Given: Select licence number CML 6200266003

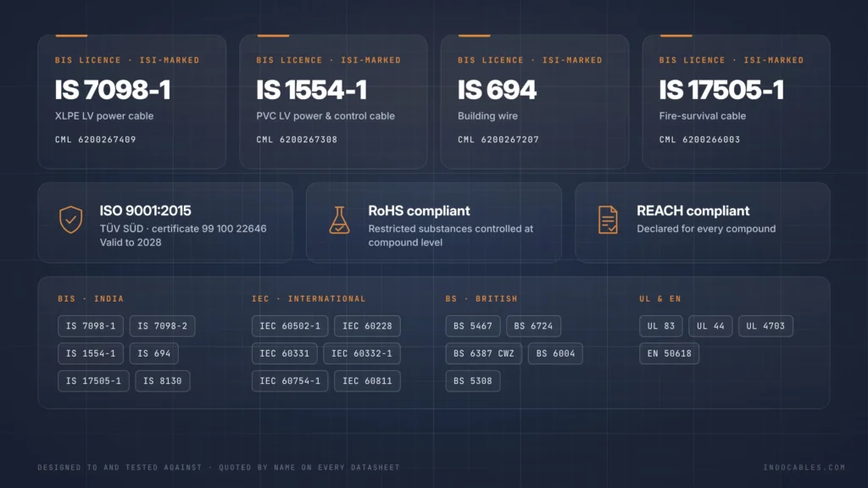Looking at the screenshot, I should point(699,140).
